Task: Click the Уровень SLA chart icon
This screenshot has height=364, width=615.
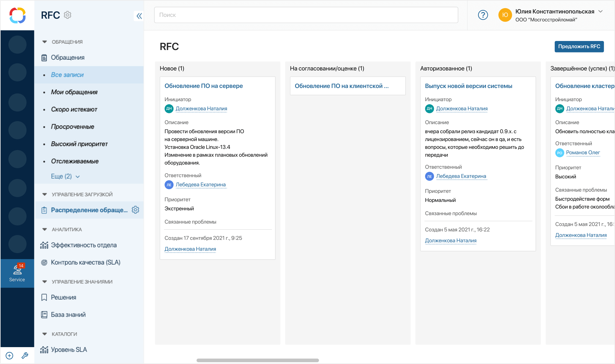Action: click(x=44, y=350)
